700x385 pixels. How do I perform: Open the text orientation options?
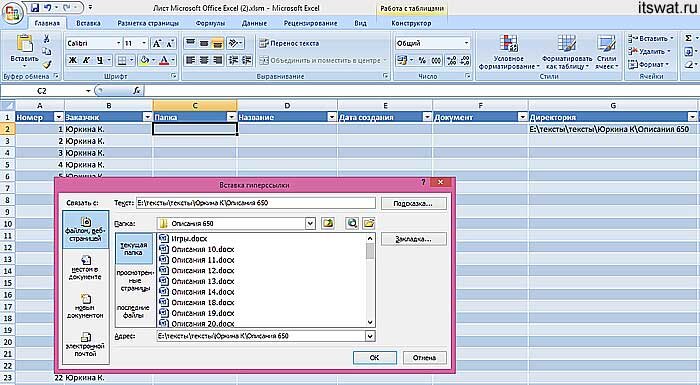[235, 43]
